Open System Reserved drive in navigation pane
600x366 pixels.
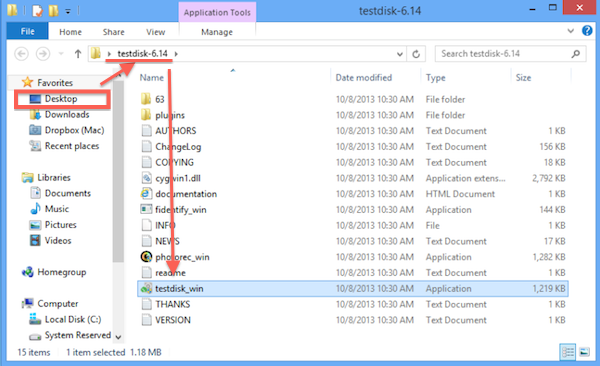78,335
